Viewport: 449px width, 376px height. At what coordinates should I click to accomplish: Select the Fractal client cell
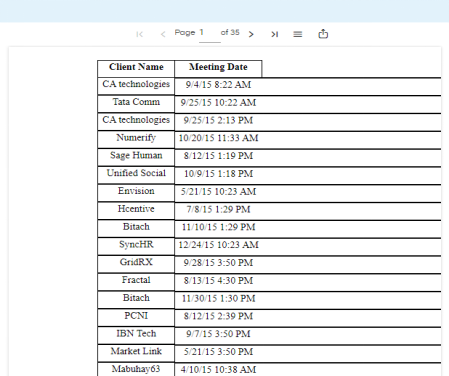(x=136, y=282)
